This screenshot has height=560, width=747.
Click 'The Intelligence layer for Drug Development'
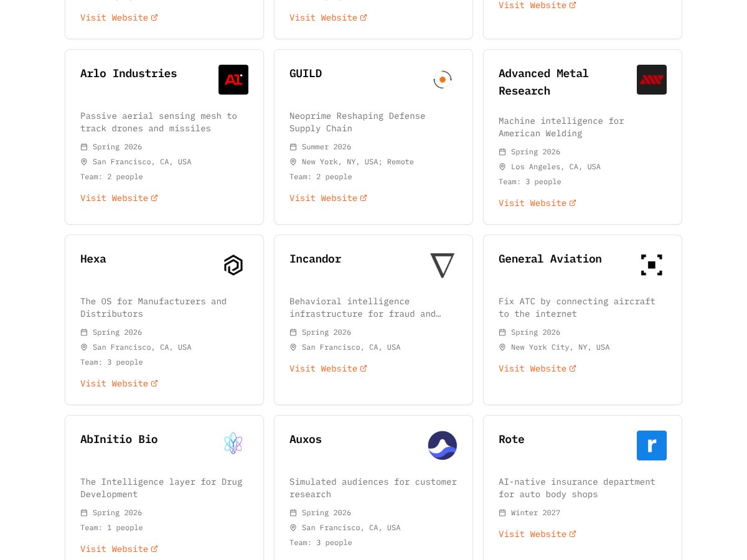pos(161,488)
